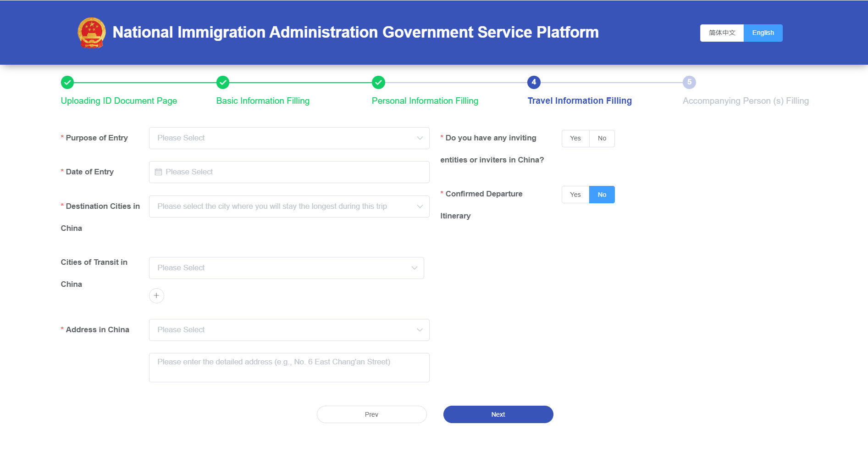Expand the Destination Cities in China dropdown
Screen dimensions: 868x458
point(289,207)
